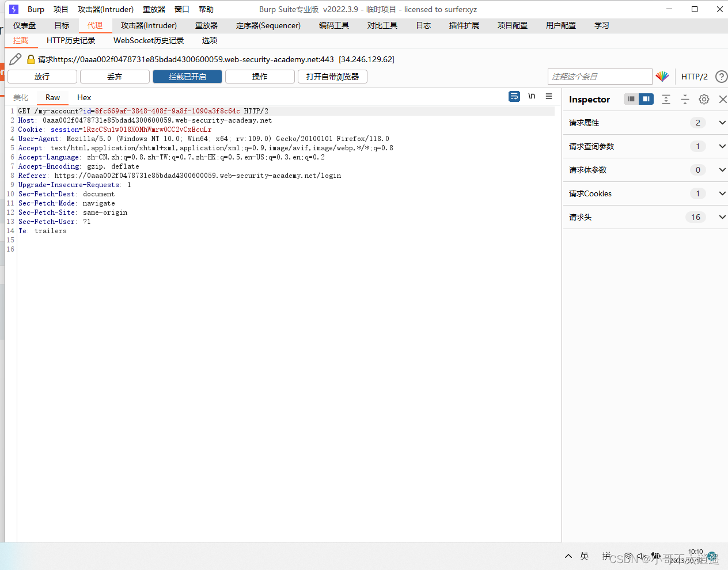Switch Inspector to single-column layout icon
728x570 pixels.
pyautogui.click(x=631, y=99)
